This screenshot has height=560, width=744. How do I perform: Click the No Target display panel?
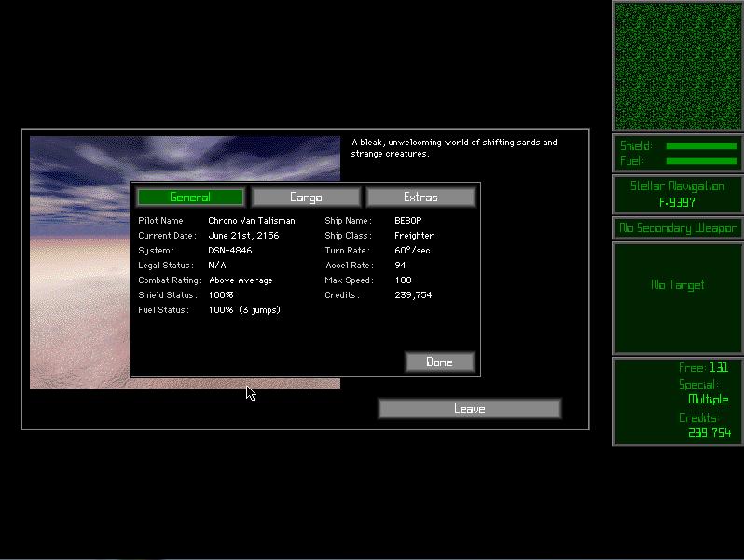(x=678, y=285)
